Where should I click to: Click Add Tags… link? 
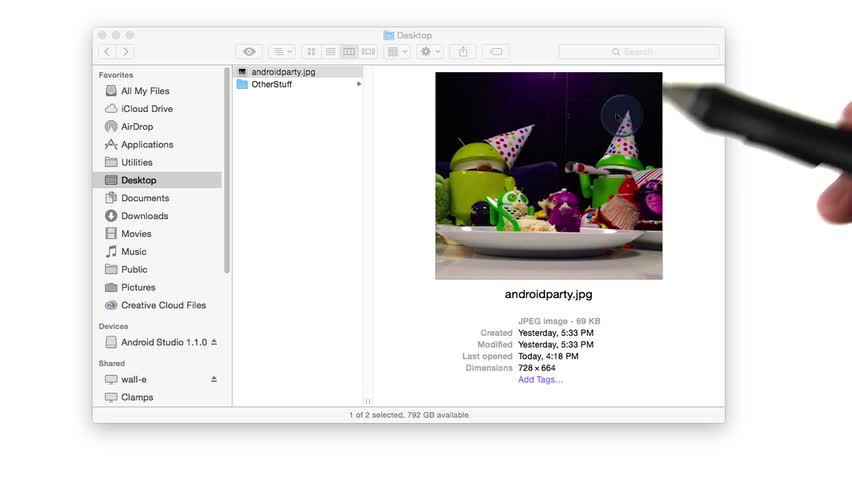point(540,380)
